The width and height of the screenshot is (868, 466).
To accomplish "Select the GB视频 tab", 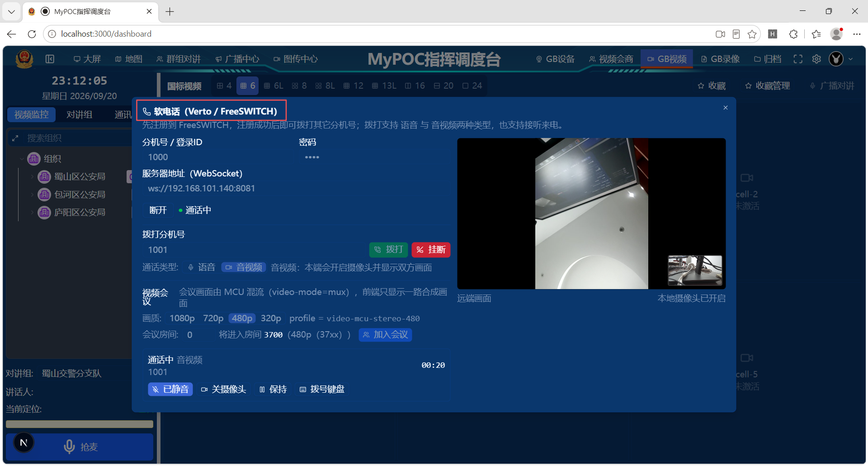I will pos(667,59).
